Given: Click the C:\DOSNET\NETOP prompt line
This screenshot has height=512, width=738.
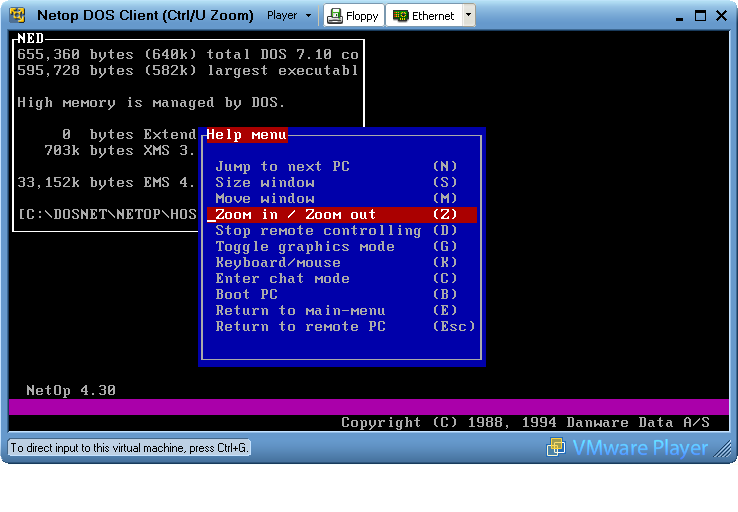Looking at the screenshot, I should click(x=107, y=214).
